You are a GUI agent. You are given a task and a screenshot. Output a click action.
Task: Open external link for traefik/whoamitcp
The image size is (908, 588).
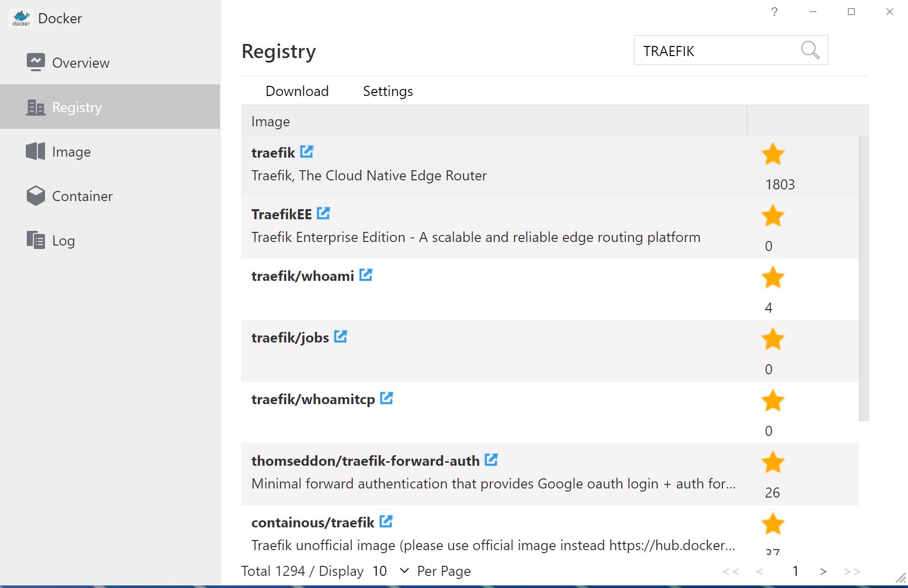[x=387, y=398]
